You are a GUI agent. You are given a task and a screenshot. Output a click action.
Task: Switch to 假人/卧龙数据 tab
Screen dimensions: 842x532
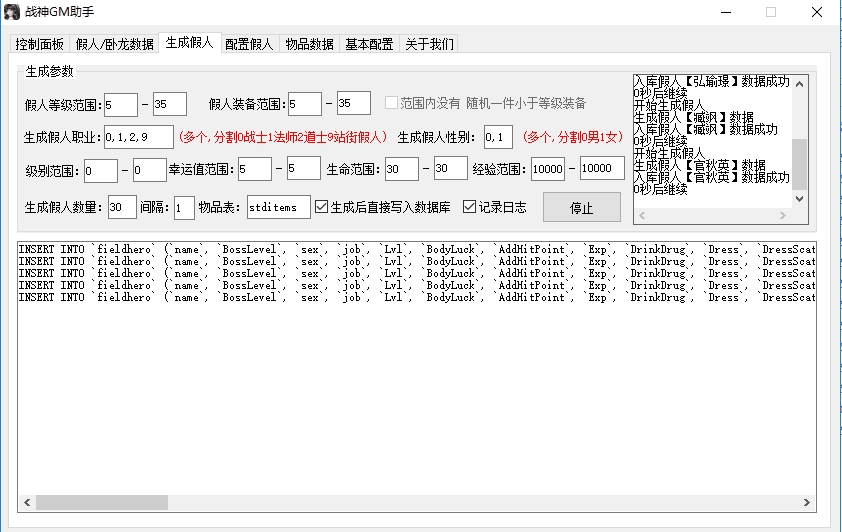[114, 44]
